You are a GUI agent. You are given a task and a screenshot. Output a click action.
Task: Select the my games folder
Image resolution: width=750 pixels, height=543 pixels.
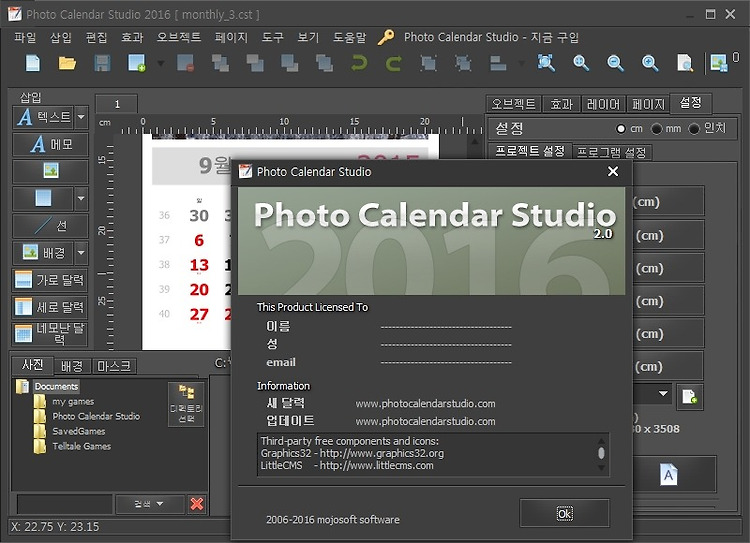73,401
